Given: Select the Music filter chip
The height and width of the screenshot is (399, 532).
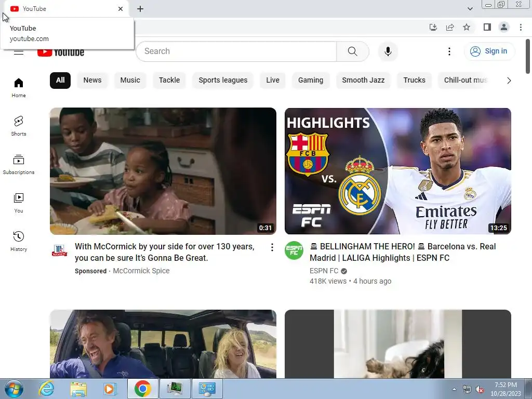Looking at the screenshot, I should [130, 81].
